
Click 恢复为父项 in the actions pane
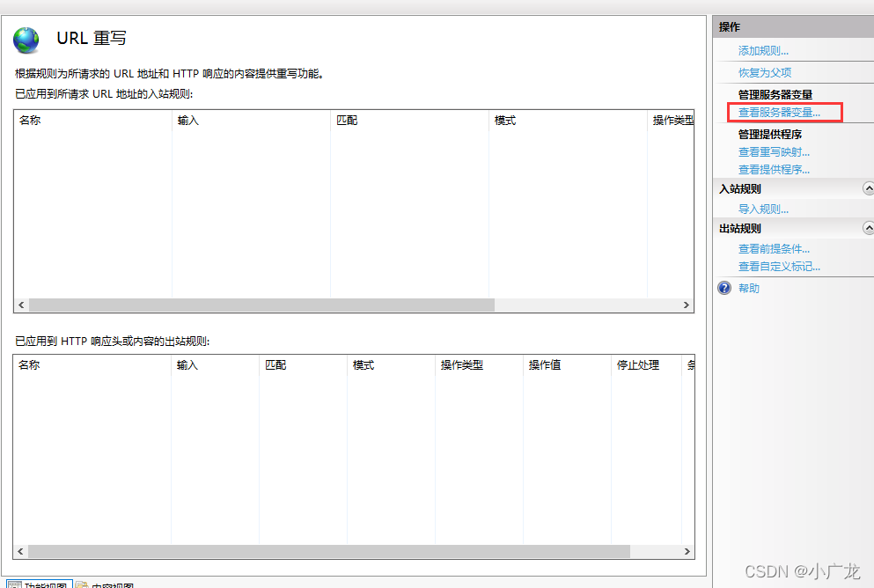click(765, 72)
